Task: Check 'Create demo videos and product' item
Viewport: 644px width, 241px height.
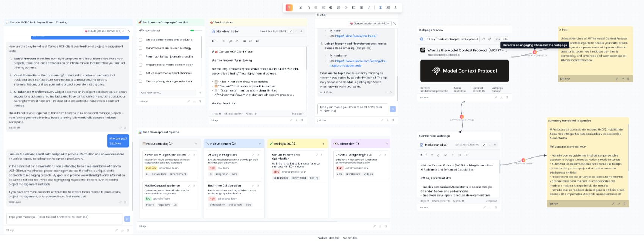Action: 141,40
